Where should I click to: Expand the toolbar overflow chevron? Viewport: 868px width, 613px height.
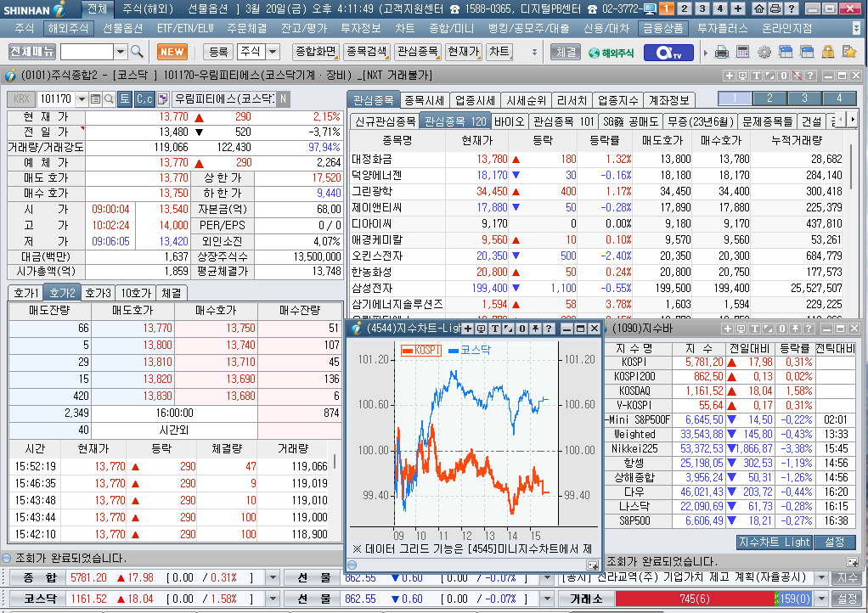(534, 52)
